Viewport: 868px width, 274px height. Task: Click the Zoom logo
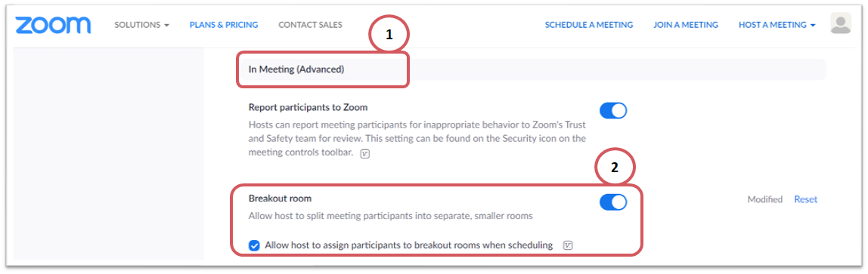(x=53, y=25)
